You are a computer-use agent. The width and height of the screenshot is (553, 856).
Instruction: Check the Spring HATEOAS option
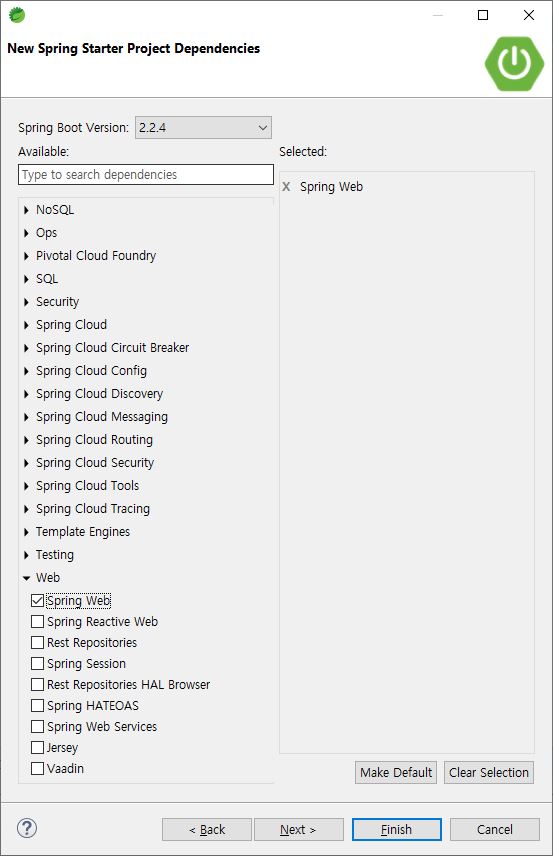click(x=37, y=705)
